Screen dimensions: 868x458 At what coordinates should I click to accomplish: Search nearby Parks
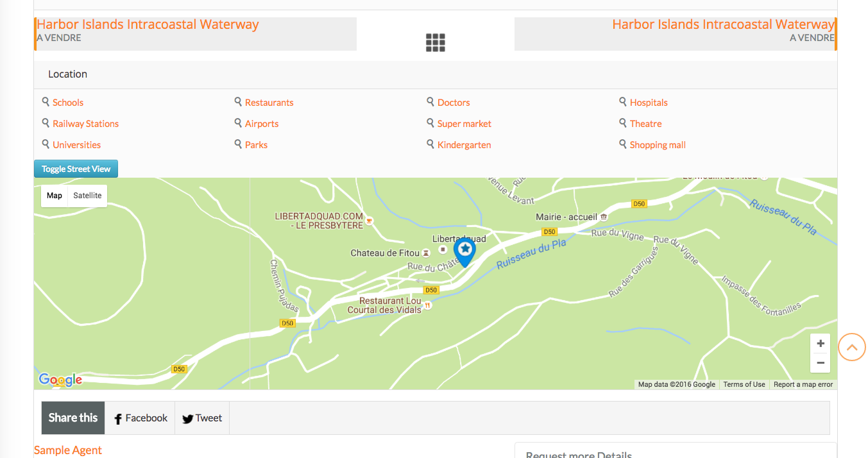click(x=256, y=145)
